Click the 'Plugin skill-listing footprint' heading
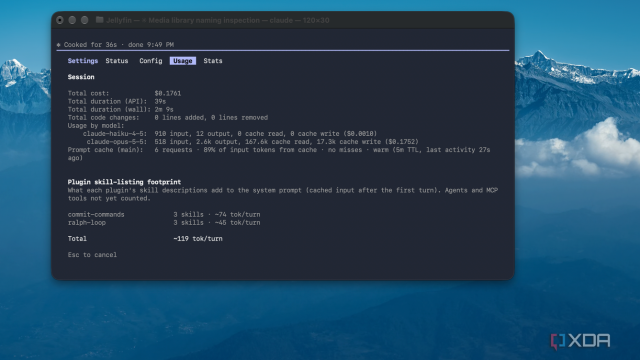The width and height of the screenshot is (640, 360). (x=124, y=182)
